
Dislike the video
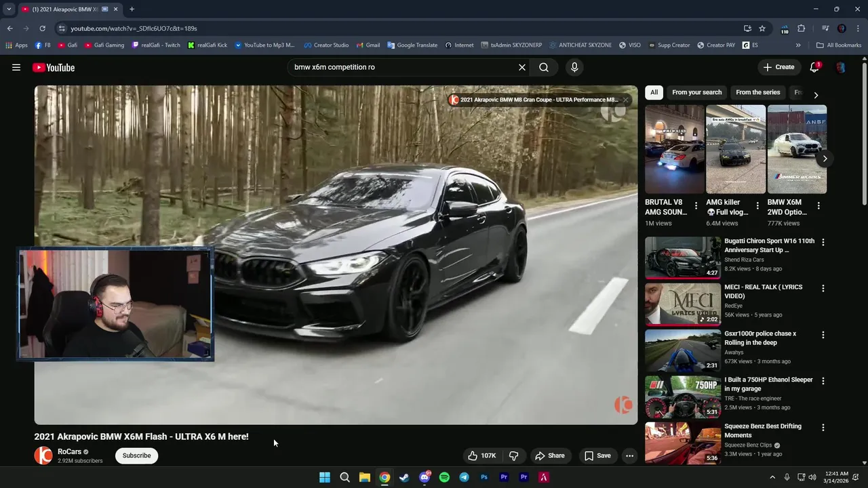click(513, 455)
